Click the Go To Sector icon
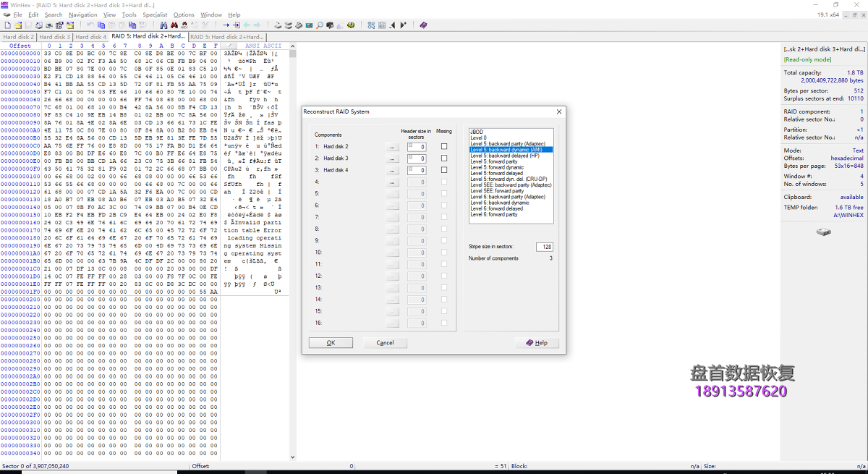The width and height of the screenshot is (868, 474). point(237,25)
